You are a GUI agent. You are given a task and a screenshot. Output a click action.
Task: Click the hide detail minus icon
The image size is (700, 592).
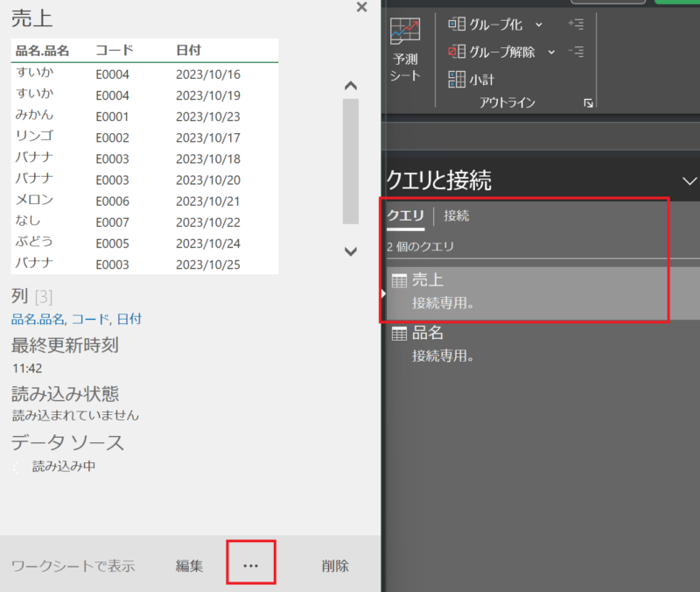(x=576, y=52)
